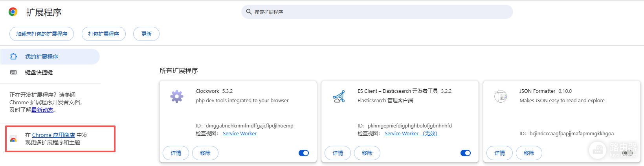The width and height of the screenshot is (644, 166).
Task: Click the Chrome logo icon
Action: click(x=13, y=12)
